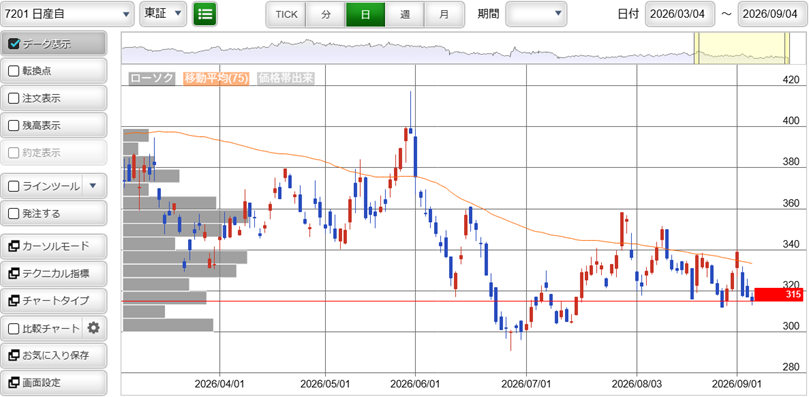Image resolution: width=809 pixels, height=397 pixels.
Task: Click the ローソク legend label
Action: click(151, 78)
